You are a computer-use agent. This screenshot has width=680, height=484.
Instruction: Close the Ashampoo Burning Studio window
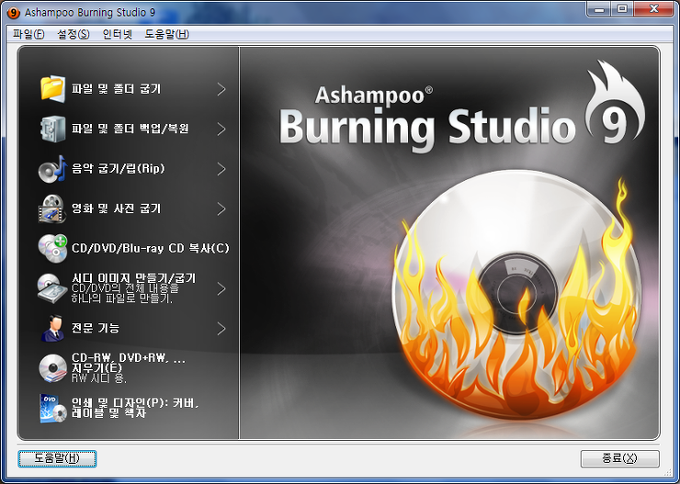654,9
